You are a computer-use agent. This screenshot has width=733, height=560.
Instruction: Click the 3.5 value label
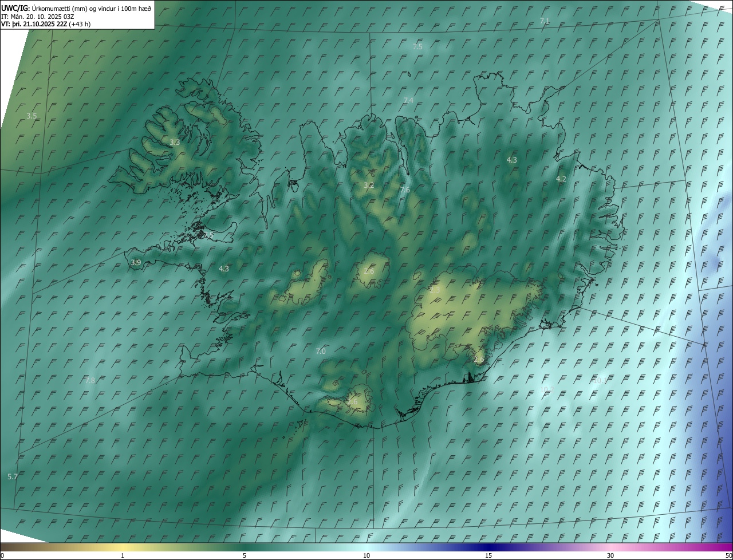[x=31, y=116]
